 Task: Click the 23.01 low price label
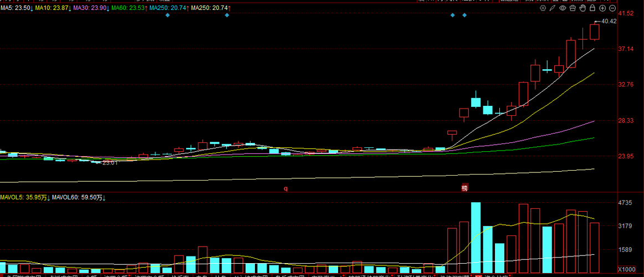click(x=110, y=163)
